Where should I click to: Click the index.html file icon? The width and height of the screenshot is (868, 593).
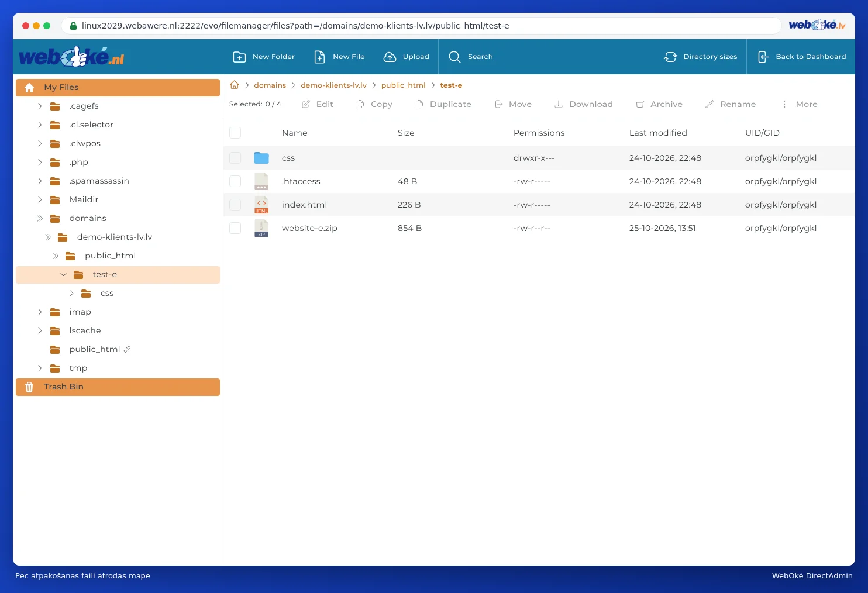(x=261, y=205)
